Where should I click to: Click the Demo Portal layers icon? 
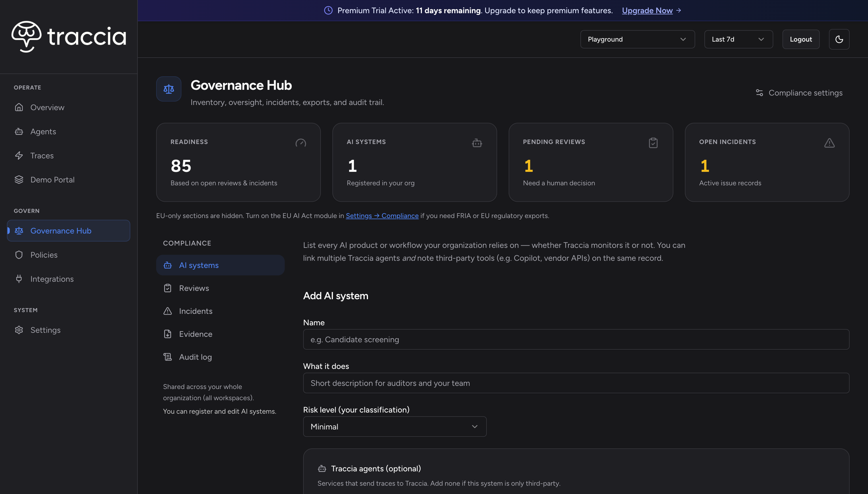point(19,180)
